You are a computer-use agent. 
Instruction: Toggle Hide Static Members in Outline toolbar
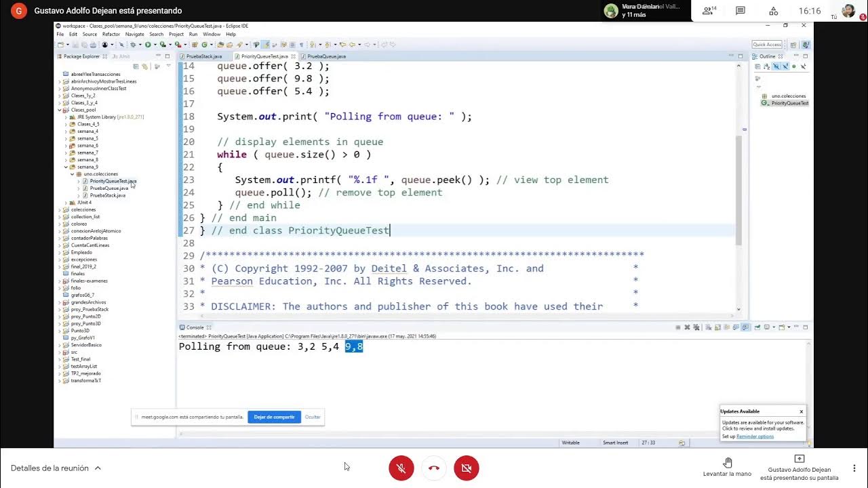point(785,66)
